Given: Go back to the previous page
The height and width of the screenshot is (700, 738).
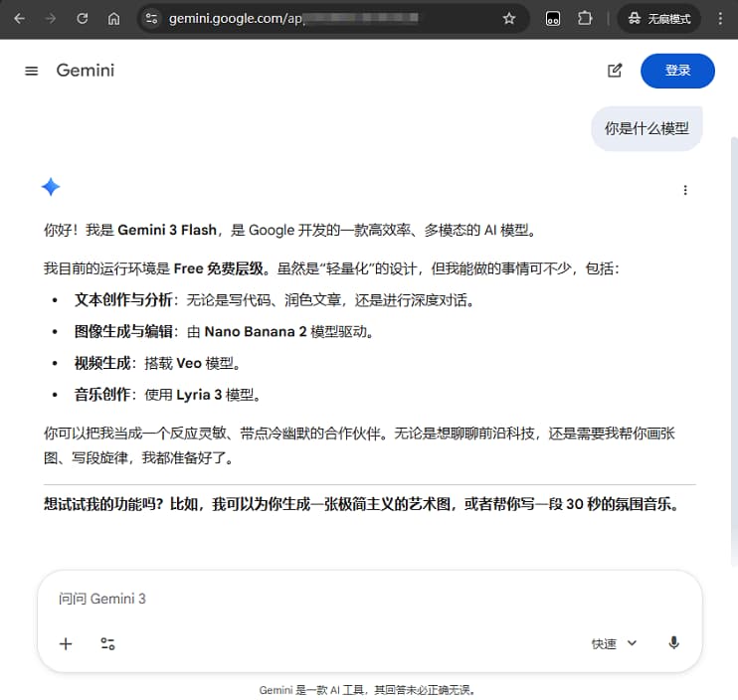Looking at the screenshot, I should pyautogui.click(x=19, y=19).
